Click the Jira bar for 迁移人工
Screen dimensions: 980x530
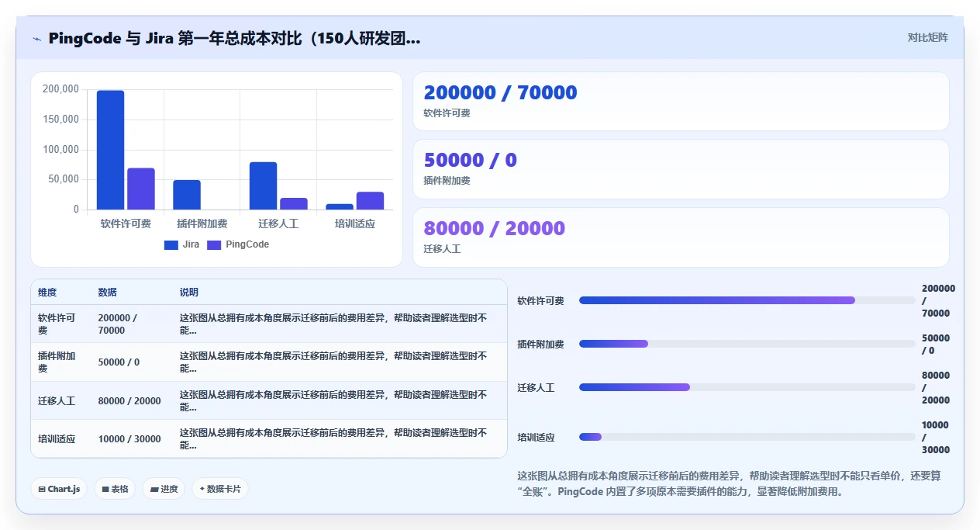coord(263,185)
